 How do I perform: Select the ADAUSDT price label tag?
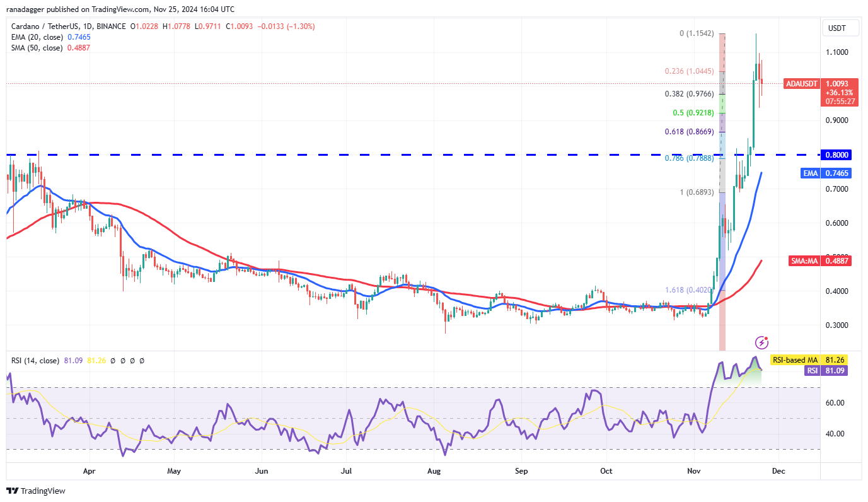click(x=802, y=83)
